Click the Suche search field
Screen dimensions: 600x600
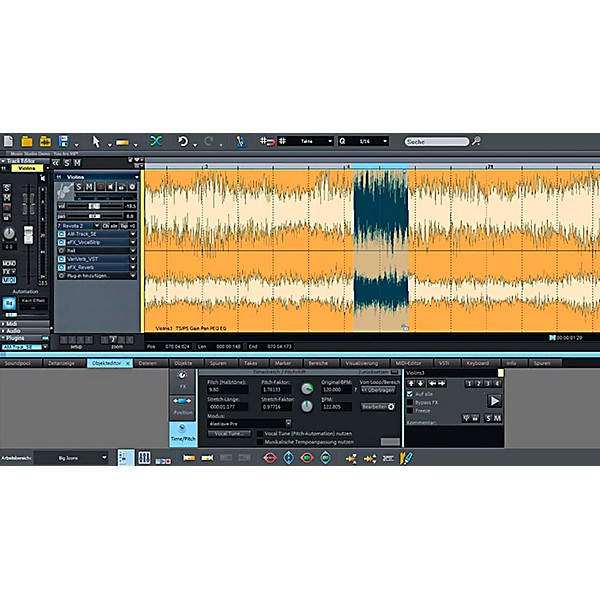coord(437,142)
